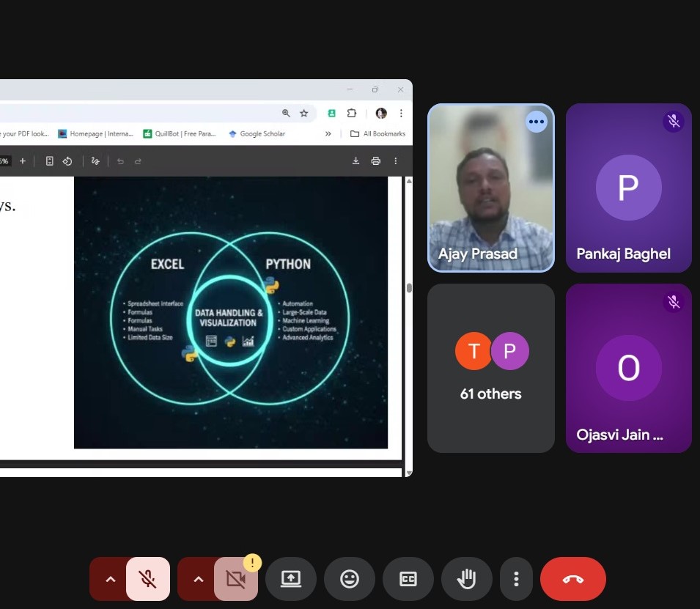This screenshot has height=609, width=700.
Task: Click Pankaj Baghel's participant tile
Action: tap(628, 188)
